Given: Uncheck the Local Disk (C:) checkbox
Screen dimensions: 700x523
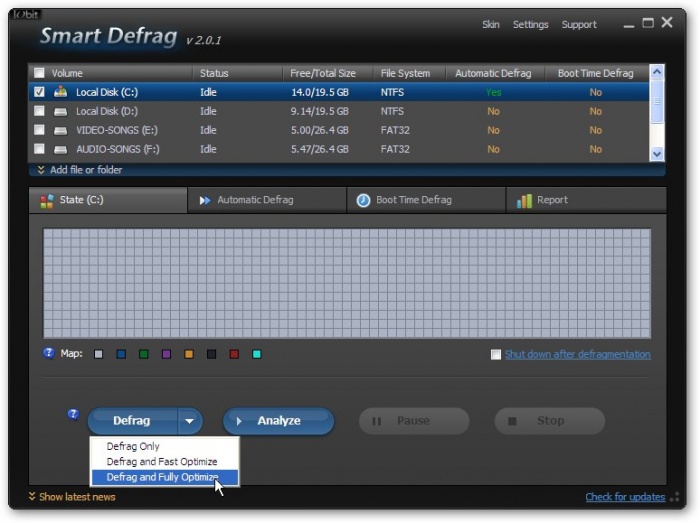Looking at the screenshot, I should coord(39,92).
